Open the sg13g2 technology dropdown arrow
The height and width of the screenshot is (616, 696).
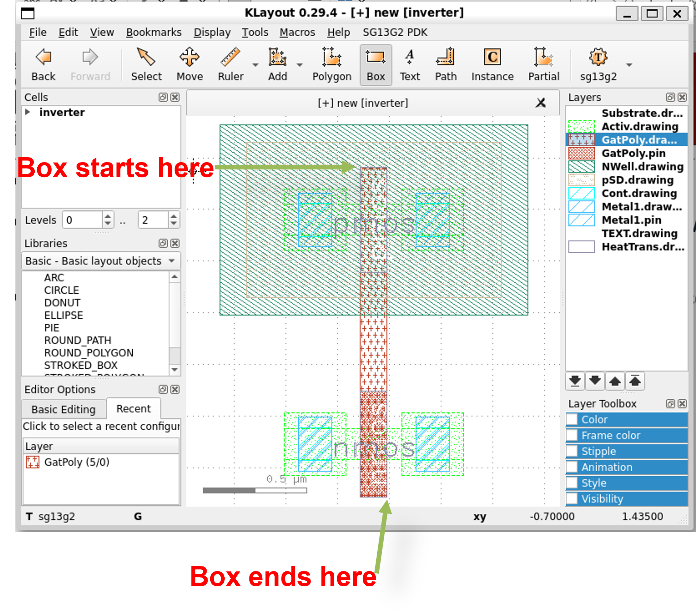coord(629,65)
